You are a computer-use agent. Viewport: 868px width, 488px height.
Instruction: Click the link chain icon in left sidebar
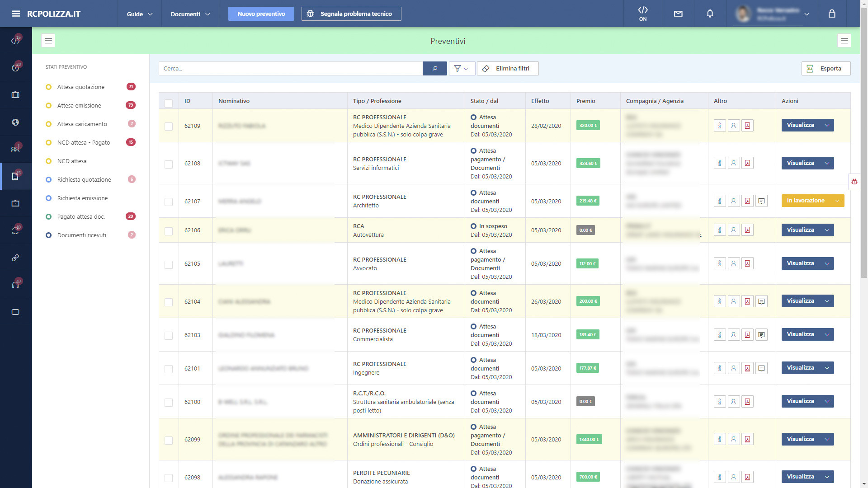pyautogui.click(x=15, y=258)
